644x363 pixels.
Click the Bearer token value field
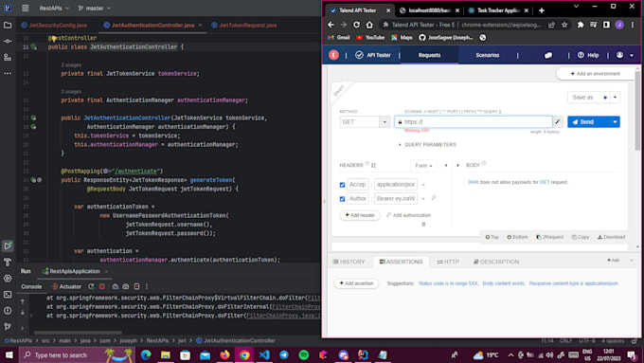(x=396, y=199)
